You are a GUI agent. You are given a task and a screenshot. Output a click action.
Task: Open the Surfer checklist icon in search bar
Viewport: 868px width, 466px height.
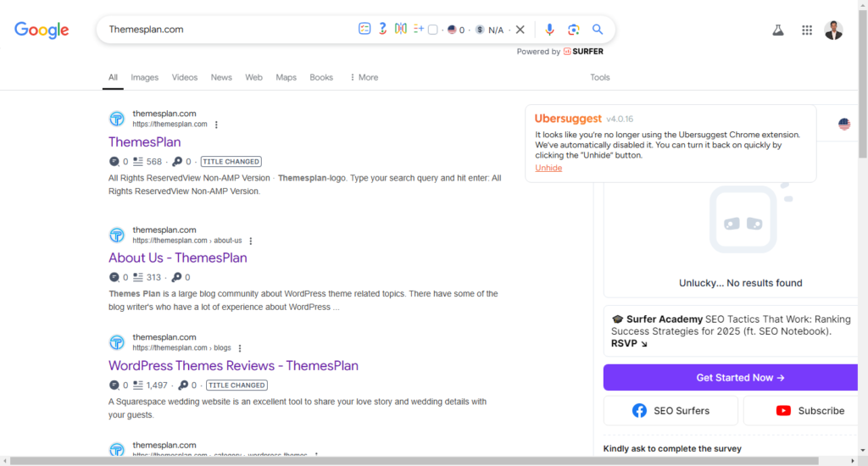[364, 30]
